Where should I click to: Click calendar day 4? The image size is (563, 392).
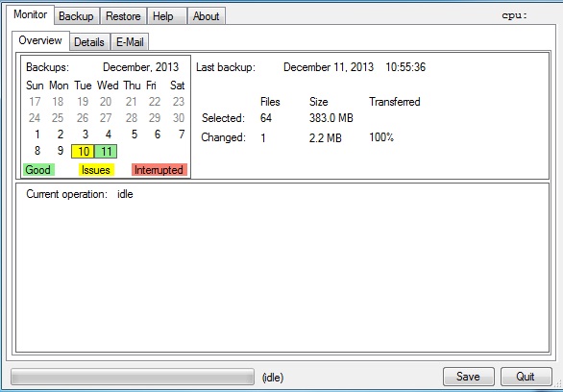pos(108,135)
